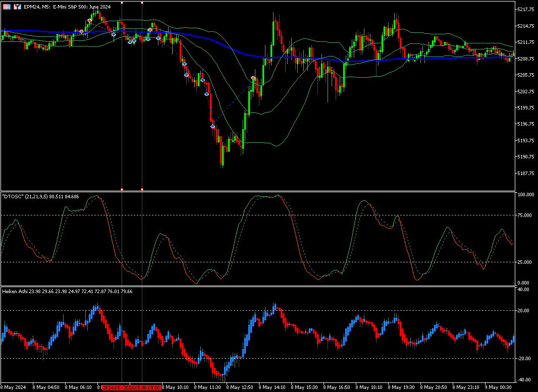Click the 8 May 11:30 time label
This screenshot has width=538, height=392.
(x=208, y=387)
